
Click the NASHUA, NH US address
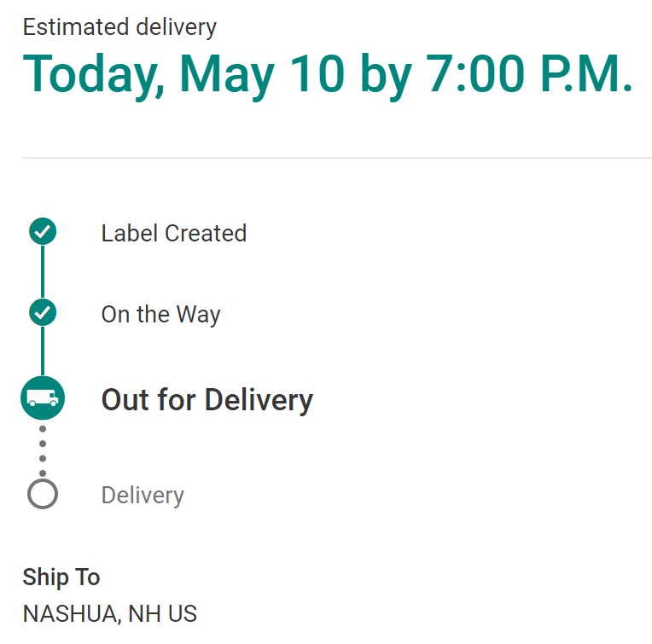coord(110,613)
